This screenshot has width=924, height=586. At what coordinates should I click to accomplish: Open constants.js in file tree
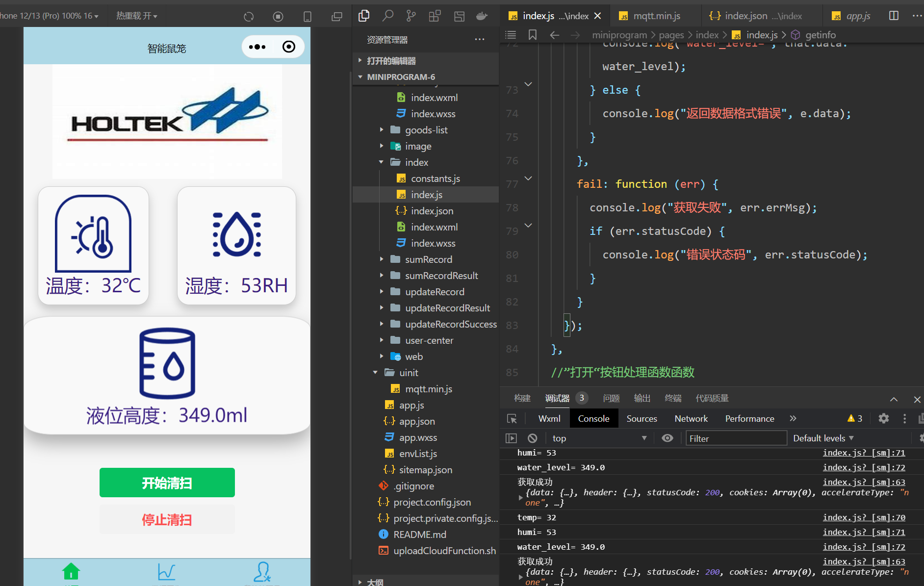click(435, 178)
